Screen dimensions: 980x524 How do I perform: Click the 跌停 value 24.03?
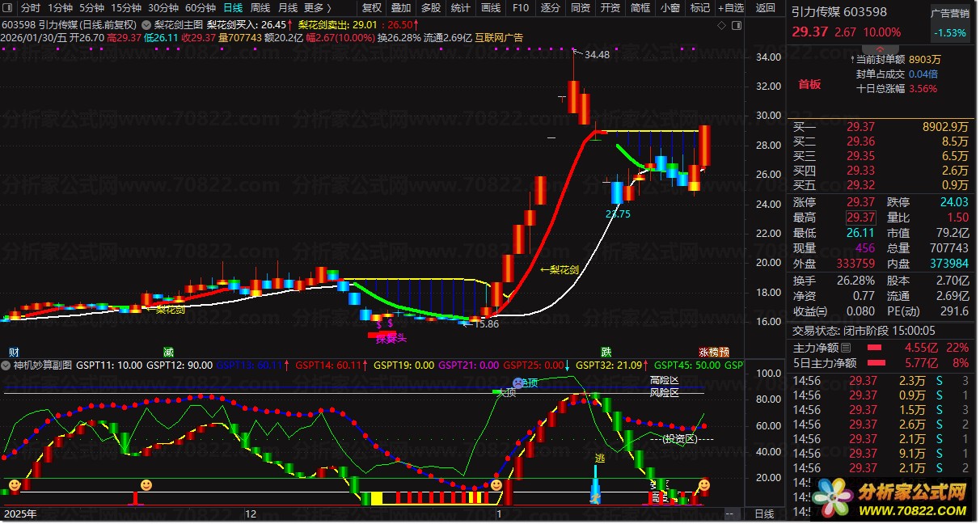pos(953,202)
